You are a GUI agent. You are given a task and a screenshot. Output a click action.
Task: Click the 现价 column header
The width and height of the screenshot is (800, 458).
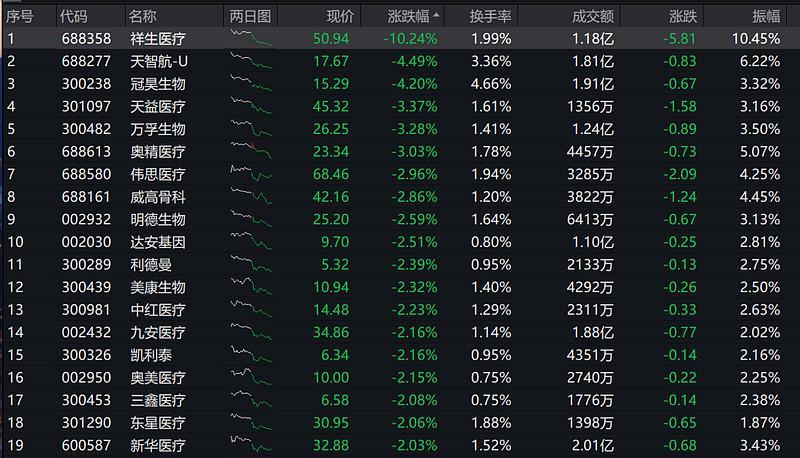(340, 17)
